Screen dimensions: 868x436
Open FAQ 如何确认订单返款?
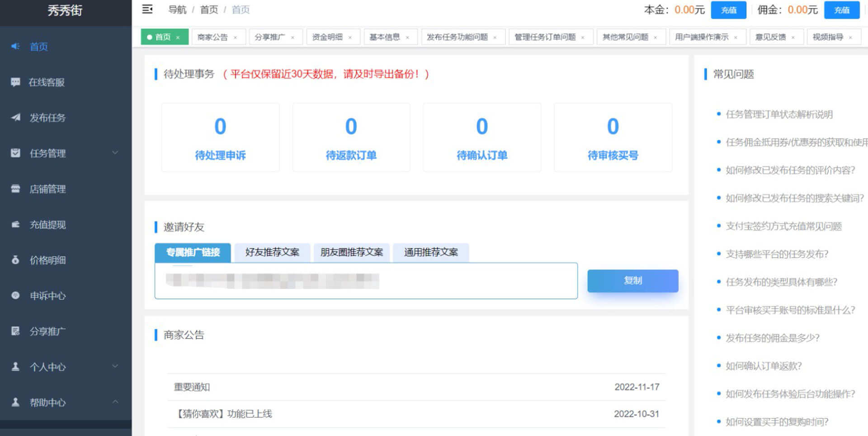click(763, 366)
